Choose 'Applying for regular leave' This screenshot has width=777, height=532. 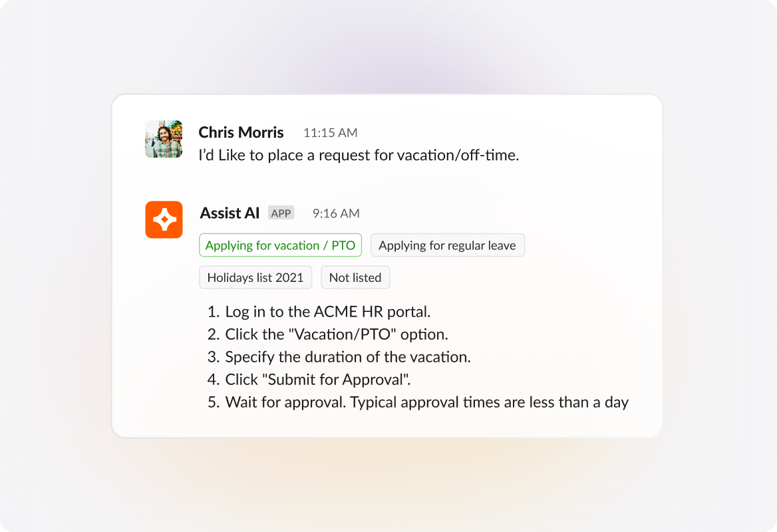tap(447, 245)
